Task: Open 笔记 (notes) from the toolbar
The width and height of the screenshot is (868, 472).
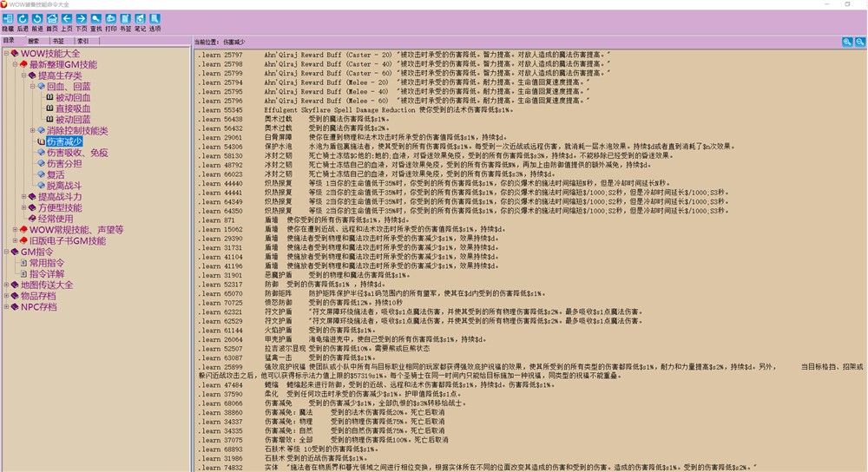Action: point(140,18)
